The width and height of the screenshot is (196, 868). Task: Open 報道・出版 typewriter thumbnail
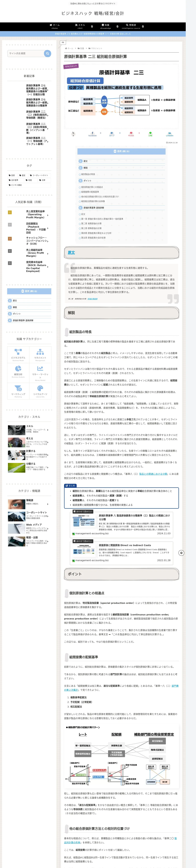[16, 541]
